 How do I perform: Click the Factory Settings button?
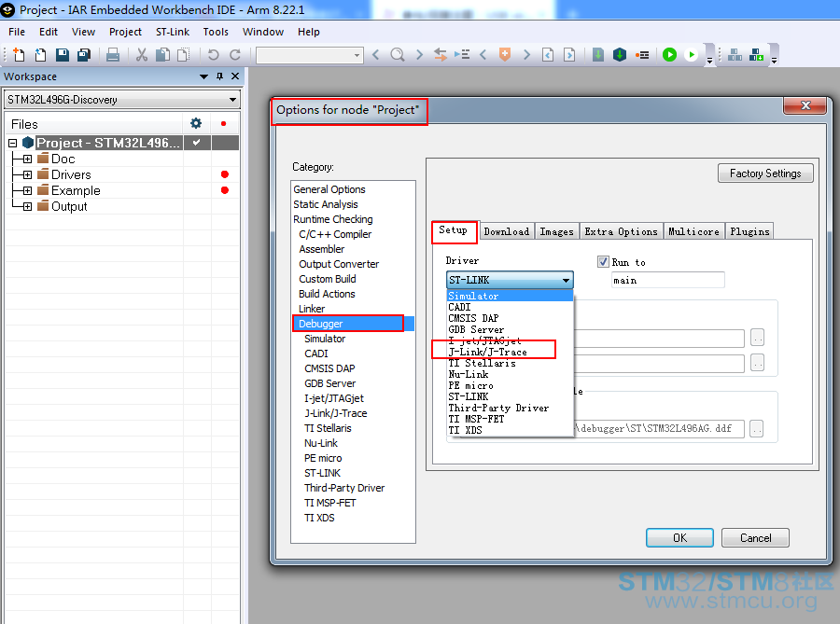[765, 173]
